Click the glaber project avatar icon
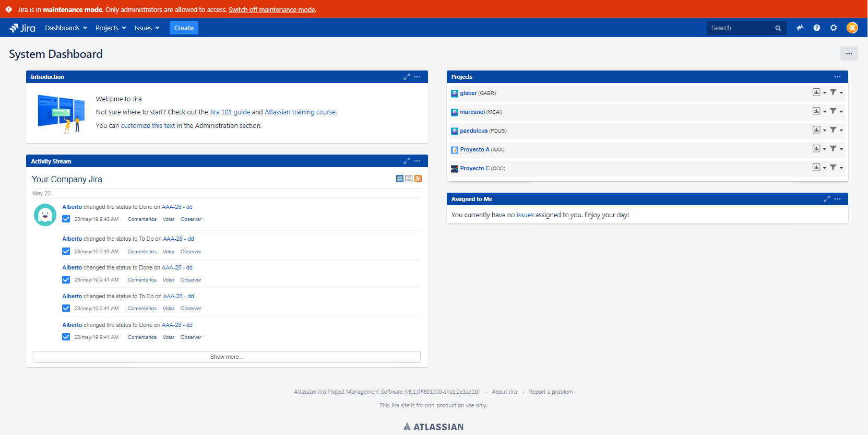 tap(455, 93)
